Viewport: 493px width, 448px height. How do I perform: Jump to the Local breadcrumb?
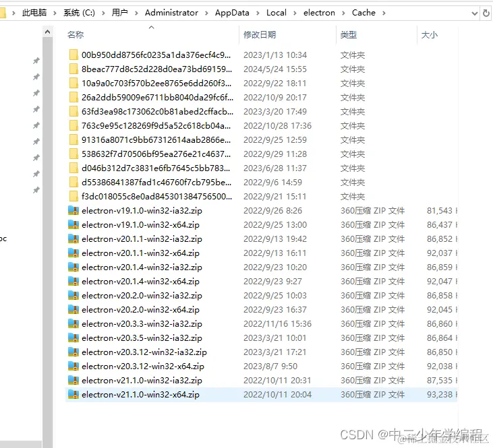(277, 13)
